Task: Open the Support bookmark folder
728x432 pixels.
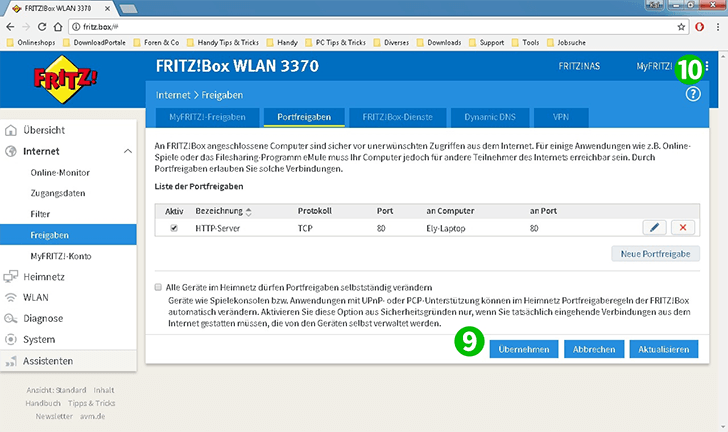Action: click(x=486, y=43)
